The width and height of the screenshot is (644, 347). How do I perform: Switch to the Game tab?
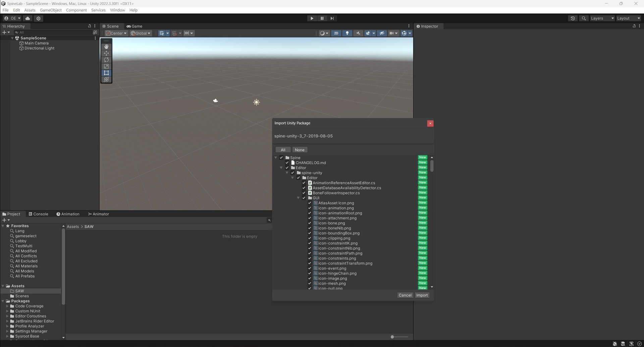click(x=134, y=26)
